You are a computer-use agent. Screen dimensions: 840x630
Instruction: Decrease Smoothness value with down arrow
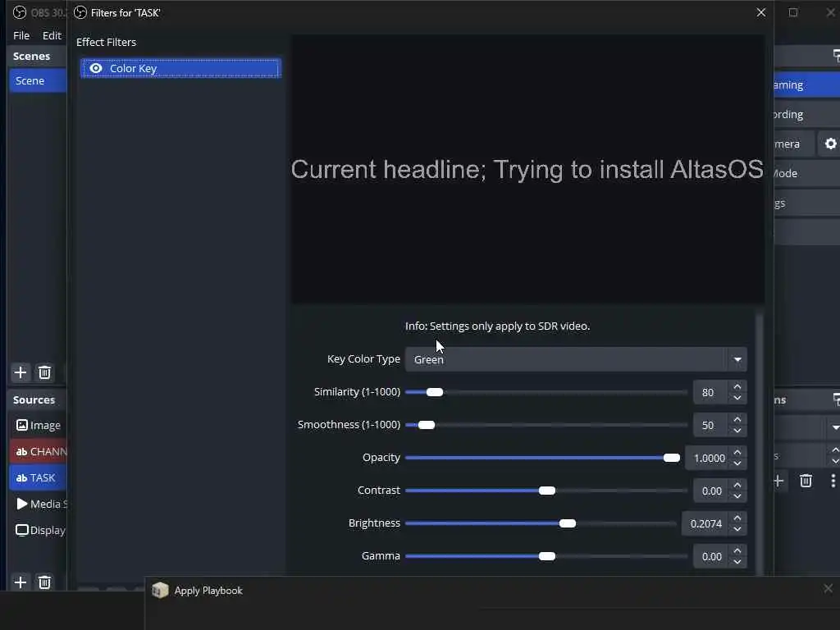(737, 431)
